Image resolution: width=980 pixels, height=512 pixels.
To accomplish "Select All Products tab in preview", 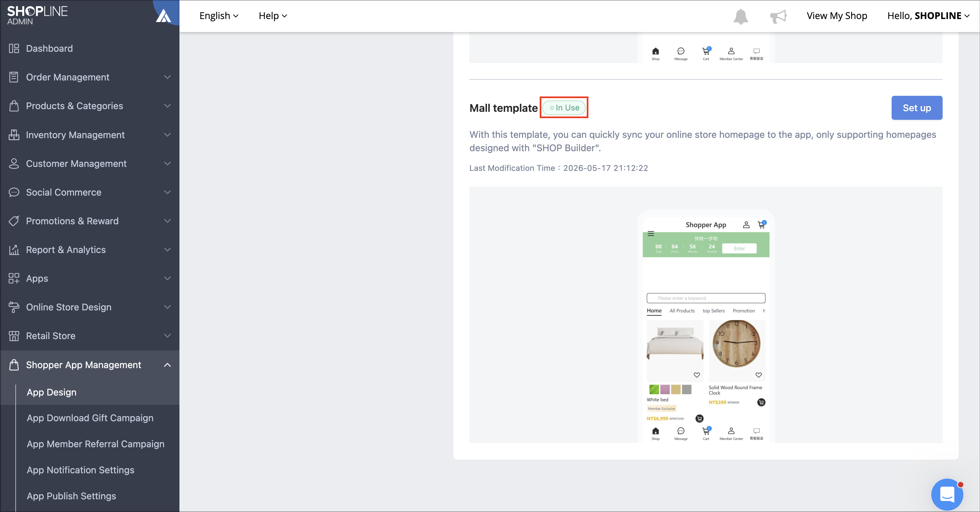I will (682, 311).
